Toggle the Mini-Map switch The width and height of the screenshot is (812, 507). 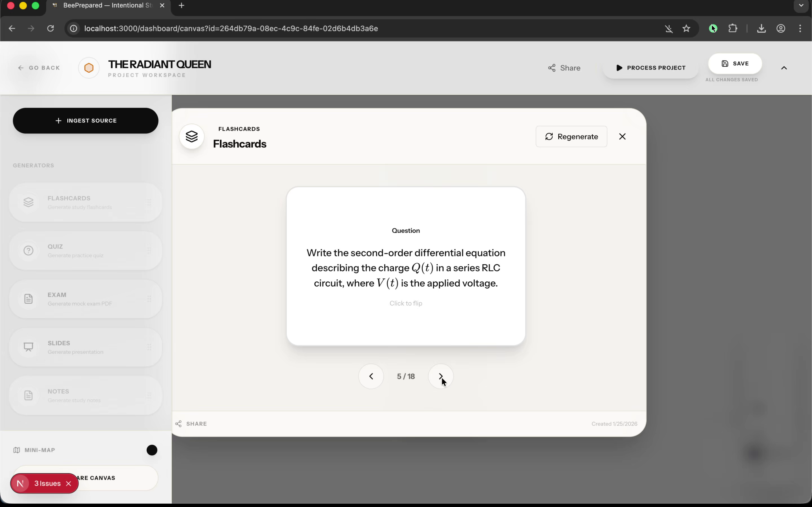(x=152, y=450)
